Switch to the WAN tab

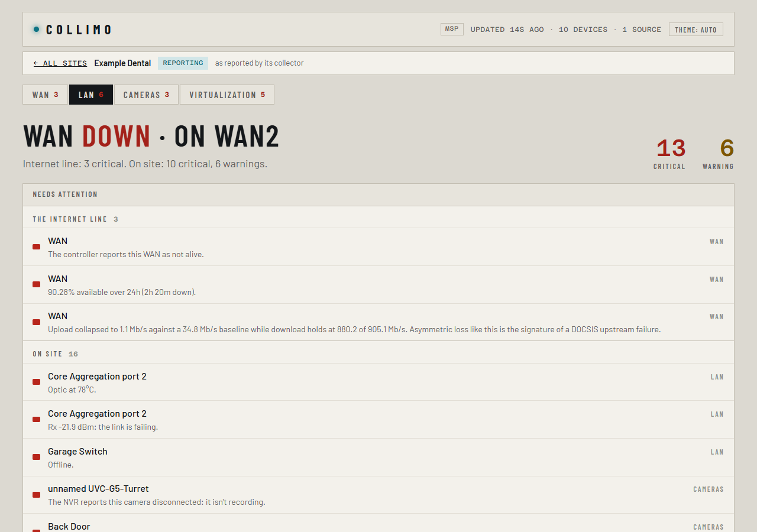pyautogui.click(x=45, y=95)
